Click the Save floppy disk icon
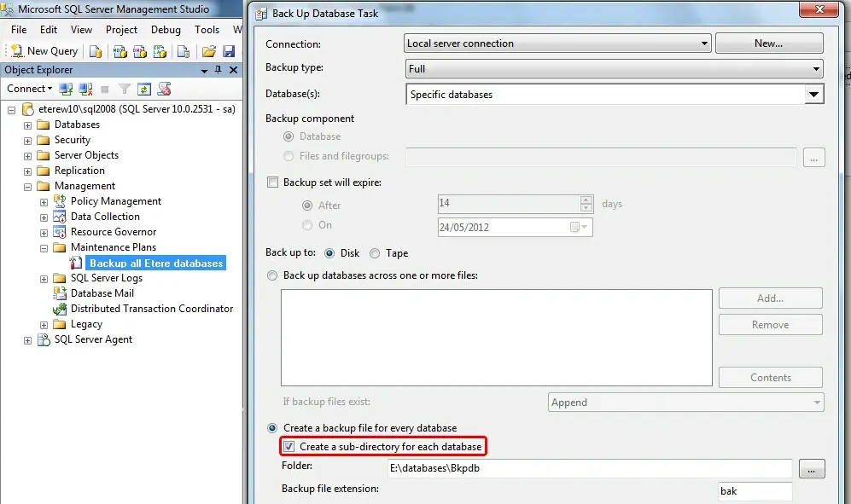Screen dimensions: 851x504 [228, 51]
